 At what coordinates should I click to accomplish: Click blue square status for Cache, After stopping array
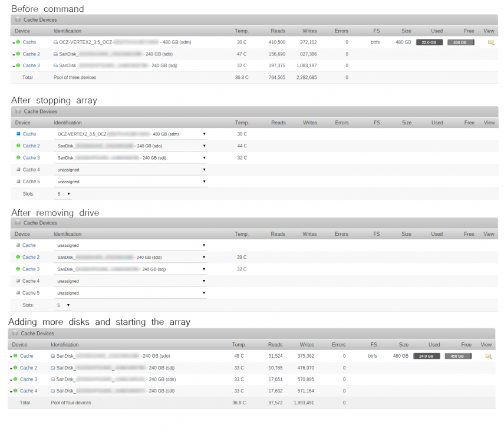point(18,134)
